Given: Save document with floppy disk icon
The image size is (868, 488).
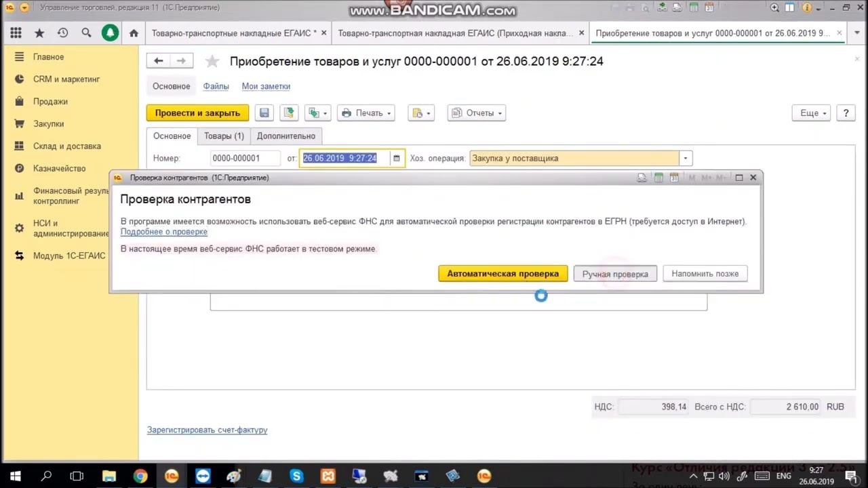Looking at the screenshot, I should 264,113.
